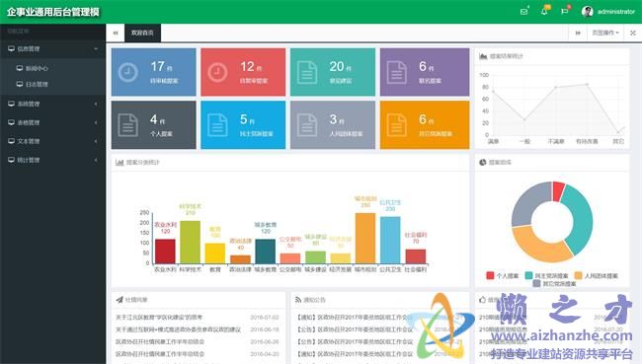Open the administrator user menu

(608, 12)
